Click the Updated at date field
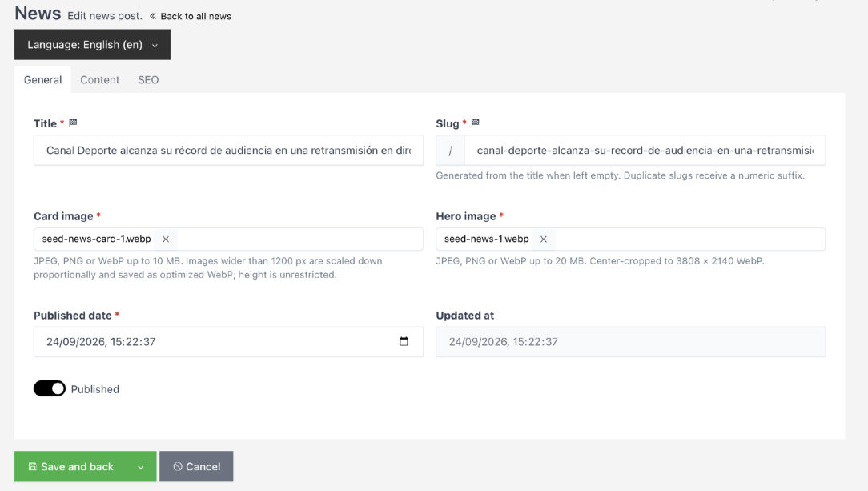868x491 pixels. pos(630,341)
